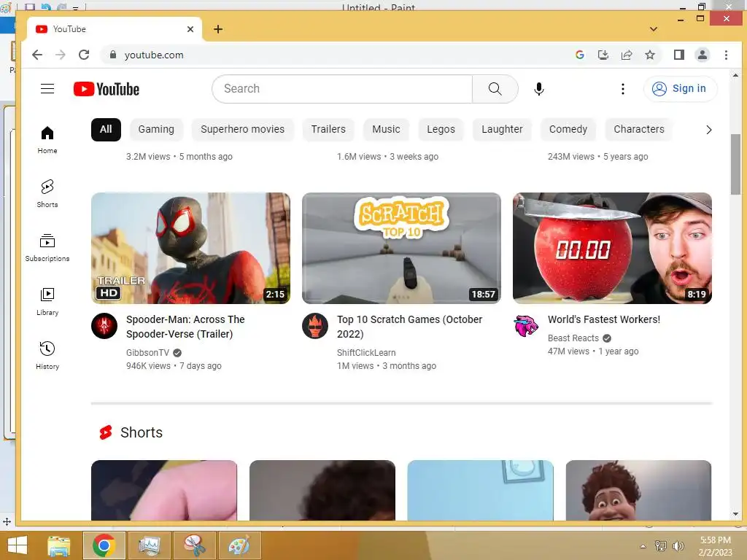Viewport: 747px width, 560px height.
Task: Show more category chips with right arrow
Action: pyautogui.click(x=708, y=130)
